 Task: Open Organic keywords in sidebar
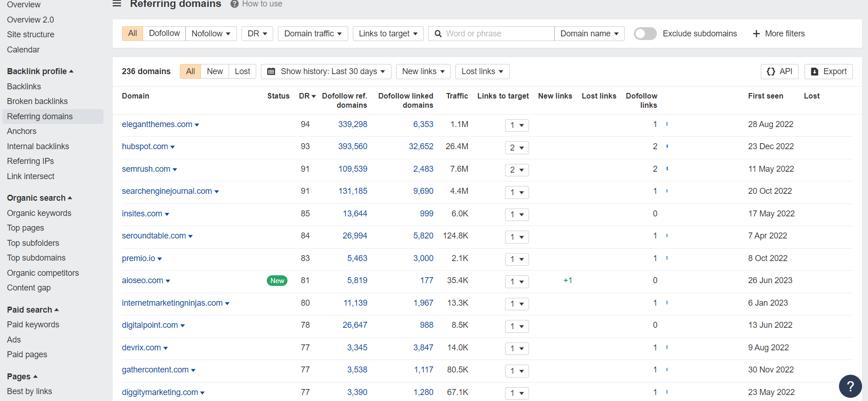pyautogui.click(x=39, y=213)
